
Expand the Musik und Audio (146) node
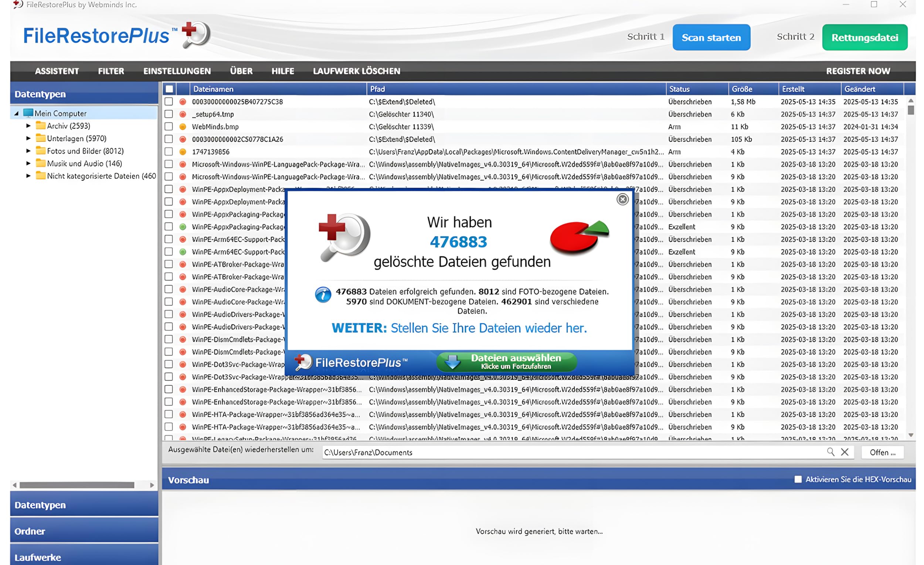(x=28, y=163)
